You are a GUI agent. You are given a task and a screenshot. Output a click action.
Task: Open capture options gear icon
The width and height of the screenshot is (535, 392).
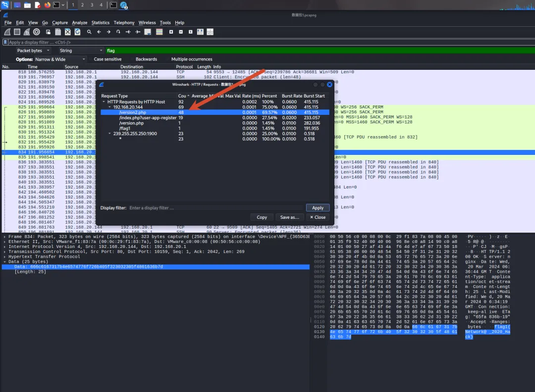point(37,32)
